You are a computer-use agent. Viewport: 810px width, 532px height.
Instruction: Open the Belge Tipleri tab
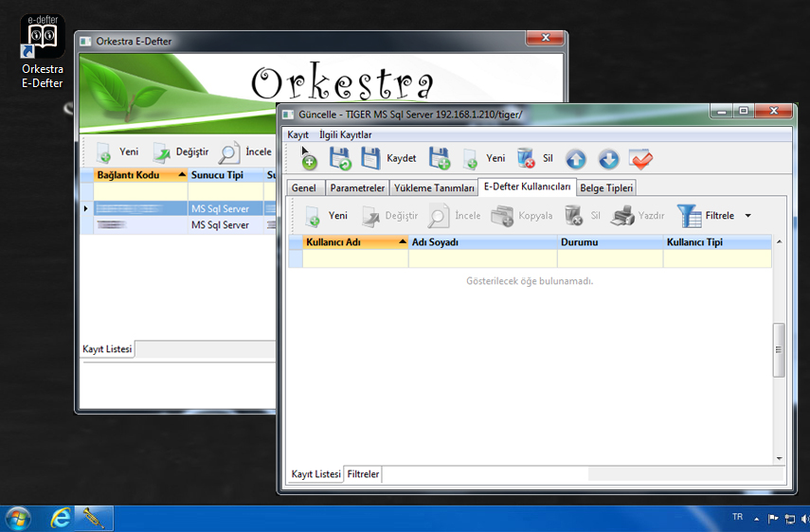coord(606,187)
